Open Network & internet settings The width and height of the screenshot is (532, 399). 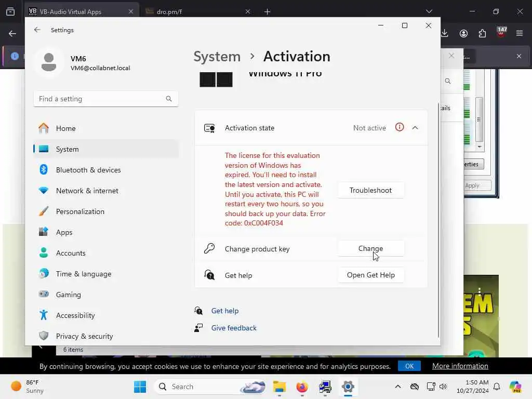pyautogui.click(x=106, y=191)
